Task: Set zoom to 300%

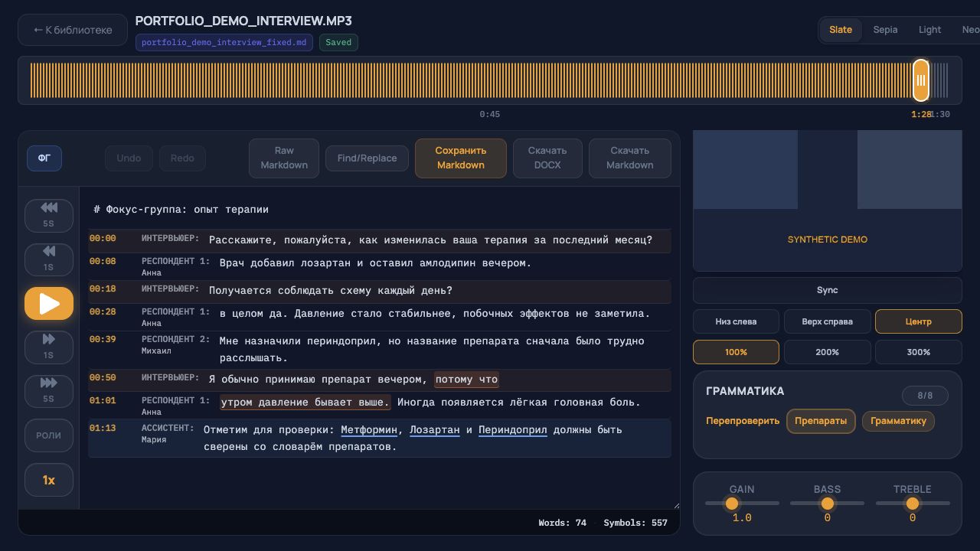Action: point(919,352)
